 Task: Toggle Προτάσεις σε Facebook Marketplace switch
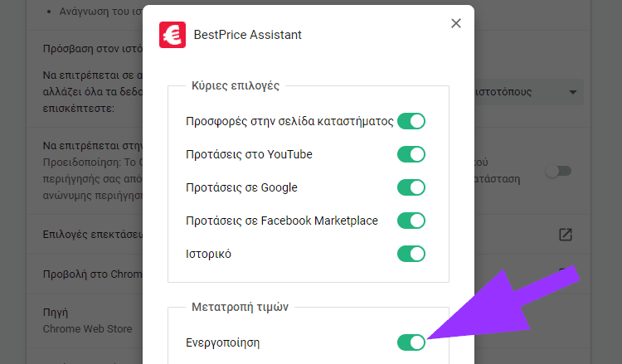tap(411, 221)
